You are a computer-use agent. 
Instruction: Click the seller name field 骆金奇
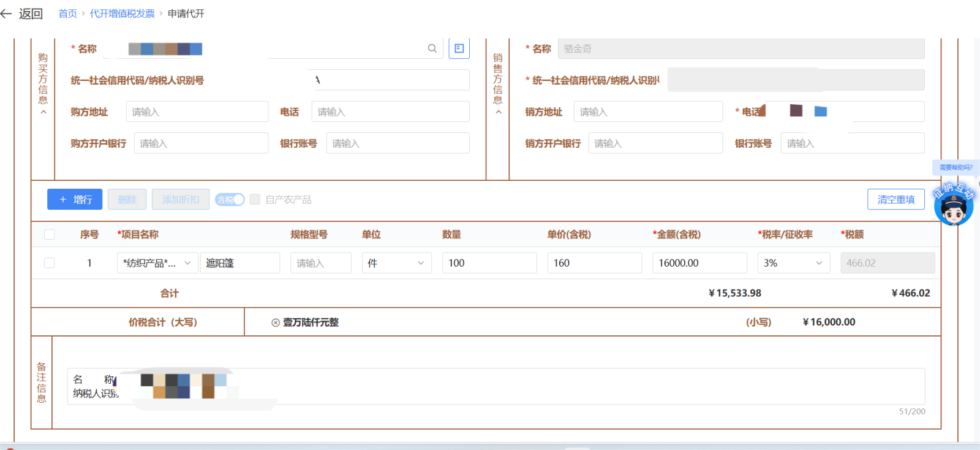(x=741, y=48)
